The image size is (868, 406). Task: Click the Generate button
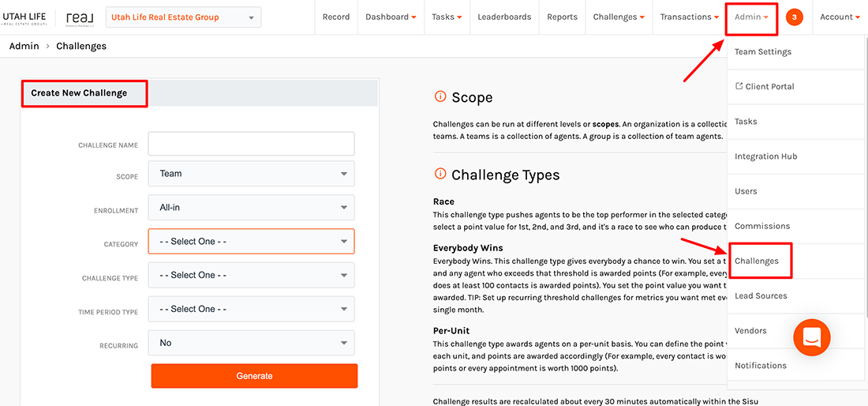tap(255, 376)
